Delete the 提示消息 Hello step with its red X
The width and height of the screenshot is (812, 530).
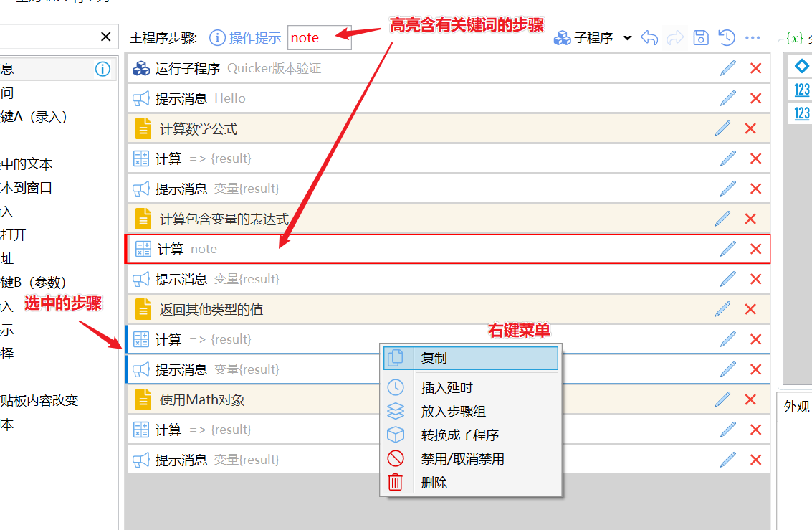point(755,98)
